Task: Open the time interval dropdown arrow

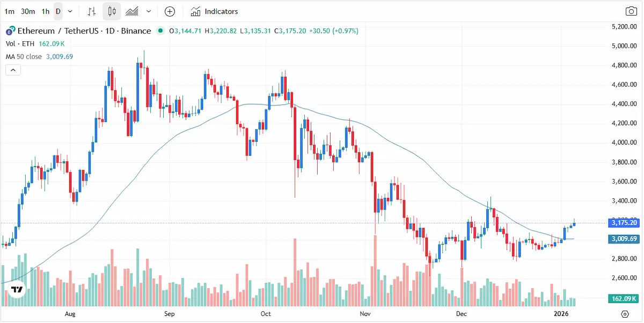Action: click(x=70, y=11)
